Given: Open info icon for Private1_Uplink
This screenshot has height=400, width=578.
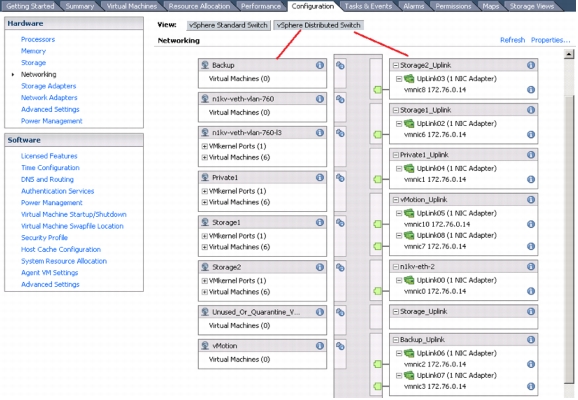Looking at the screenshot, I should point(531,155).
